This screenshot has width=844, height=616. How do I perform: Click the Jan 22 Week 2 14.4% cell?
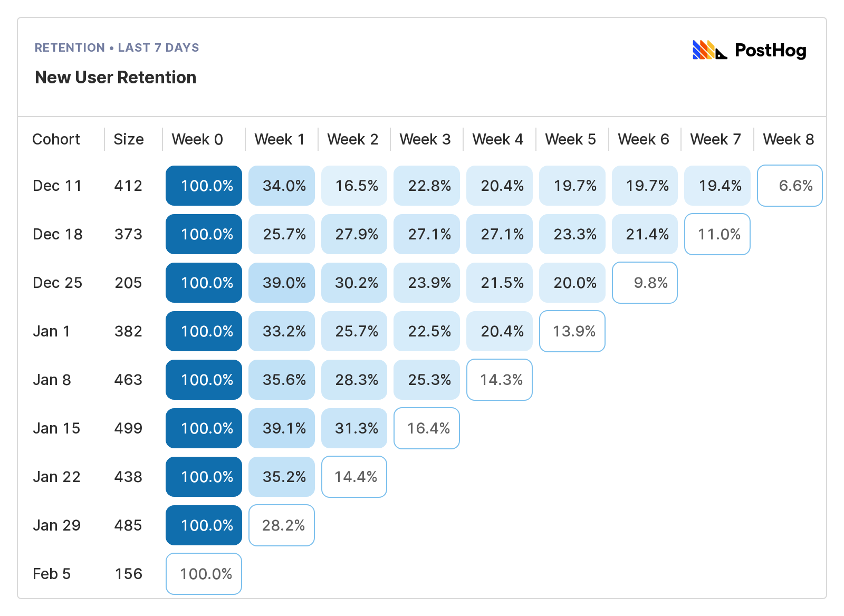tap(354, 477)
